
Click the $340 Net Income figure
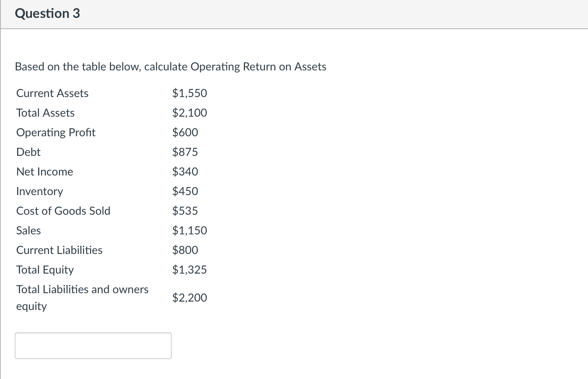coord(185,172)
